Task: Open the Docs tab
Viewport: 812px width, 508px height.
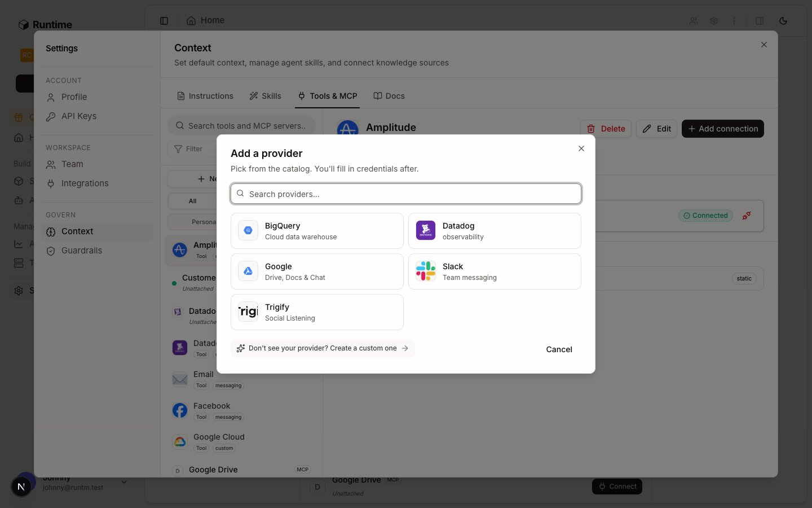Action: [x=389, y=96]
